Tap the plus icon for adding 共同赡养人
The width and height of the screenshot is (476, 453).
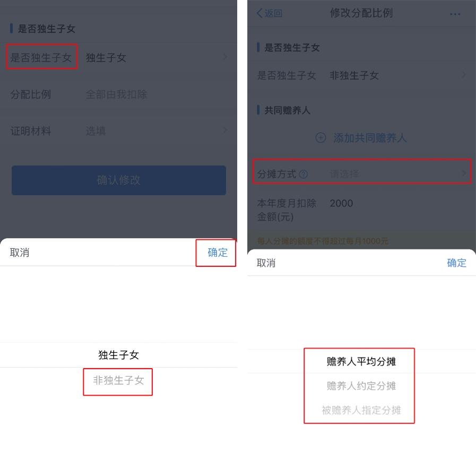coord(321,138)
